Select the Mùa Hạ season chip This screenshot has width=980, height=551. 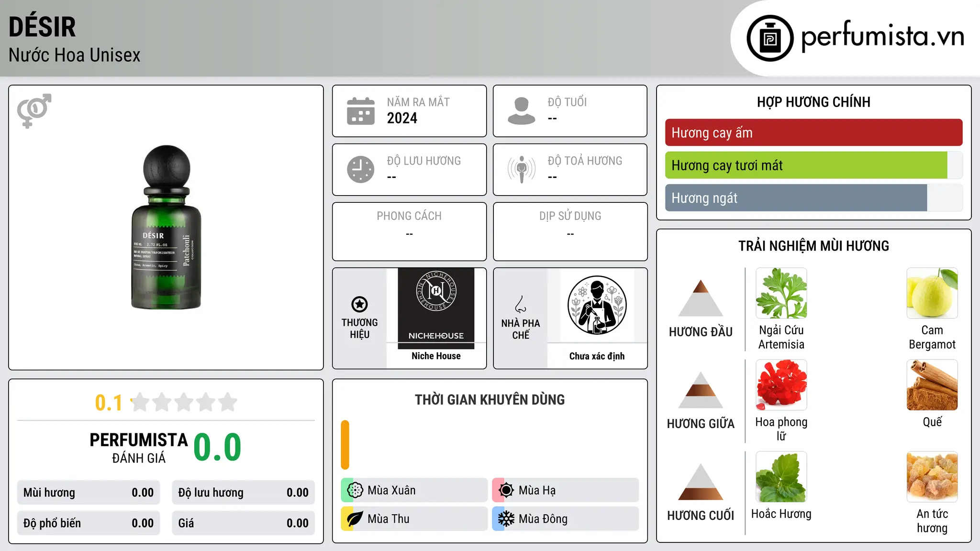click(x=566, y=490)
